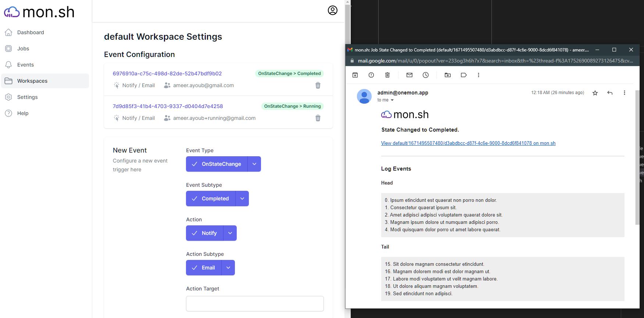Open event 6976910a-c75c-498d-82de-52b47bdf9b02
The height and width of the screenshot is (318, 644).
point(167,74)
